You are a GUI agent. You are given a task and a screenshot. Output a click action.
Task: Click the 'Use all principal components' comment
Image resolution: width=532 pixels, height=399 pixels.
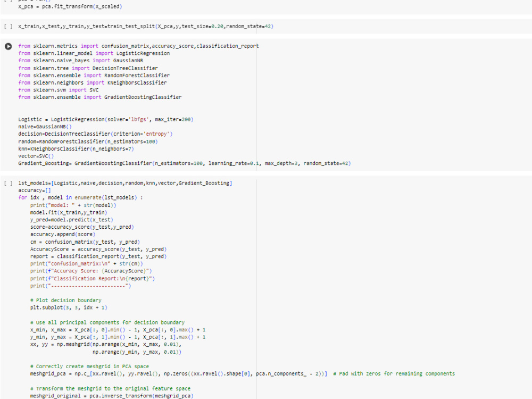click(x=107, y=322)
